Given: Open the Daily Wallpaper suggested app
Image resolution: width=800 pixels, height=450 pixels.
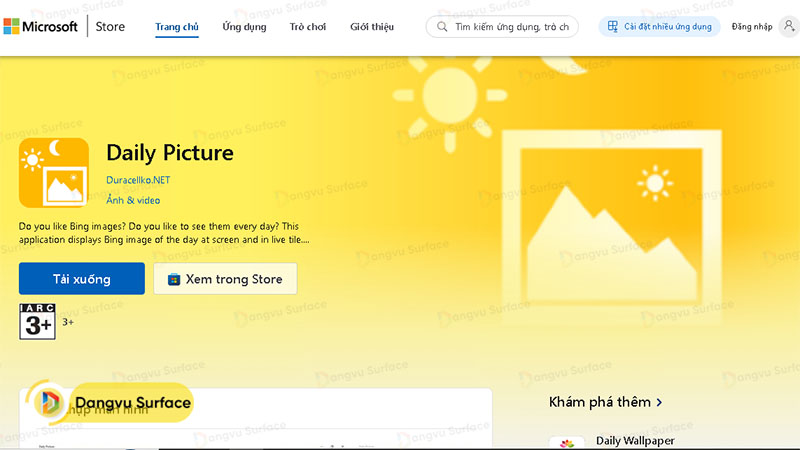Looking at the screenshot, I should pyautogui.click(x=635, y=441).
